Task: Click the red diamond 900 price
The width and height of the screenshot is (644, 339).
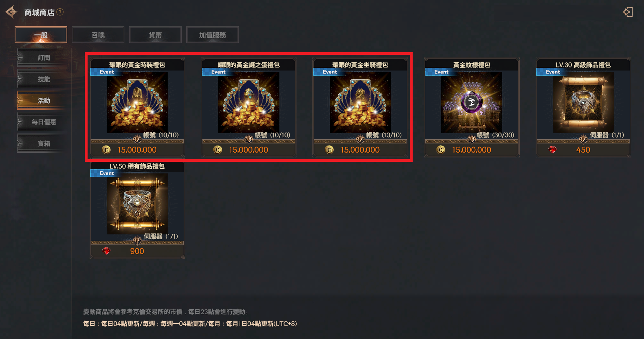Action: pos(137,251)
